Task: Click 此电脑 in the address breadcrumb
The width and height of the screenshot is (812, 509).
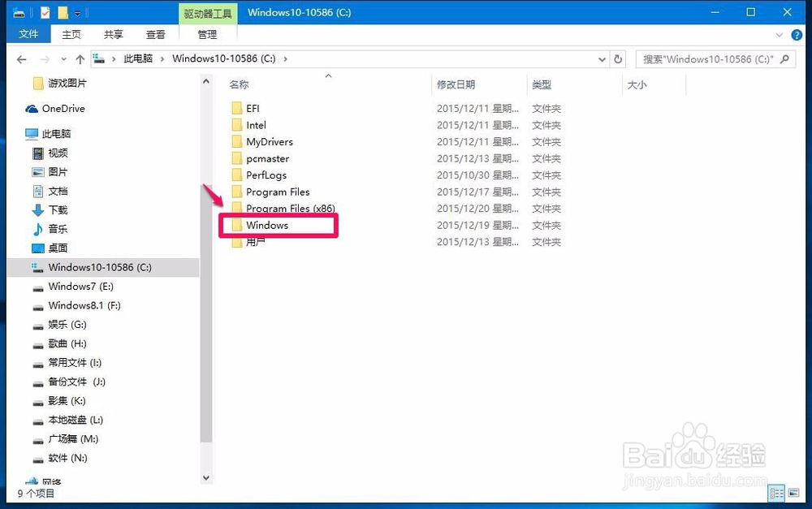Action: pos(138,58)
